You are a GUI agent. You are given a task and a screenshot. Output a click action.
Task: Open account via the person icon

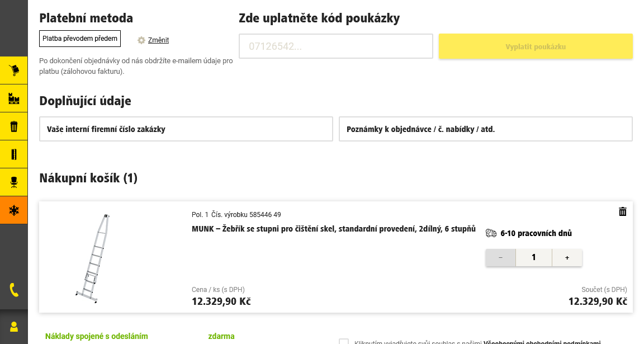(x=14, y=327)
